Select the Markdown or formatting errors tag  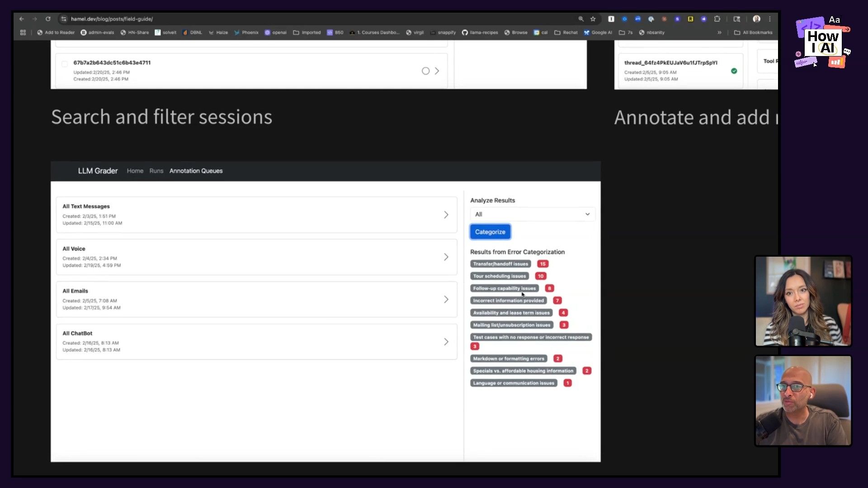tap(509, 359)
